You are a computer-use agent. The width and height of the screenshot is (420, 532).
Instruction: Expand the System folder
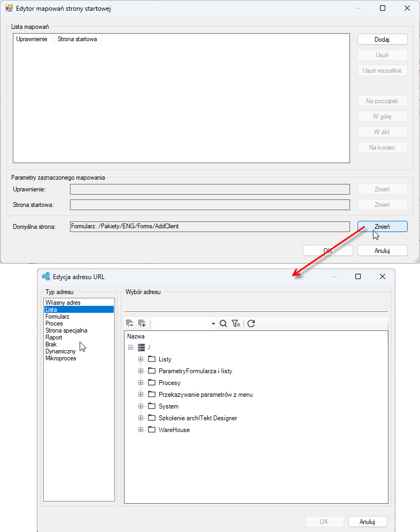(141, 406)
